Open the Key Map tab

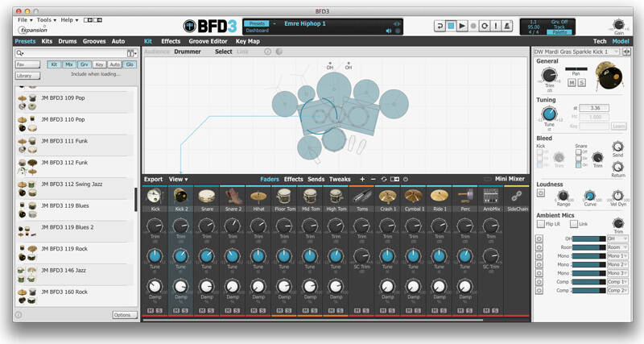click(248, 41)
